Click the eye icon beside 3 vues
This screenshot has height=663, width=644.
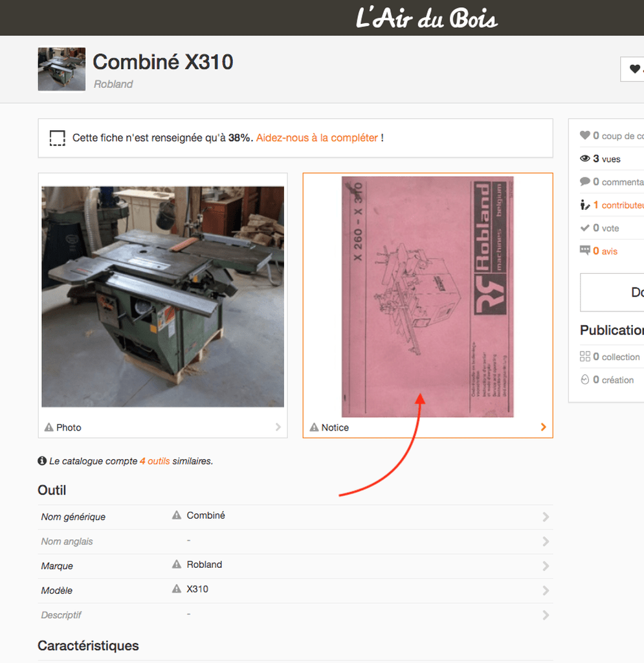coord(585,159)
